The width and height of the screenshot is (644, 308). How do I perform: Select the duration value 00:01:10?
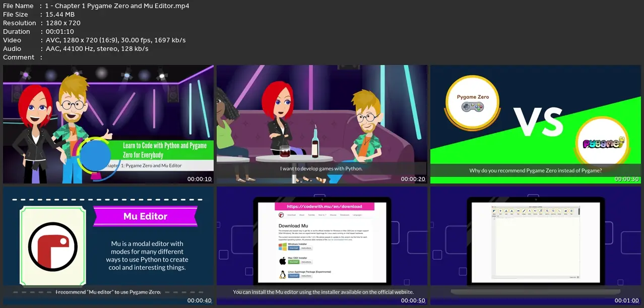point(59,31)
